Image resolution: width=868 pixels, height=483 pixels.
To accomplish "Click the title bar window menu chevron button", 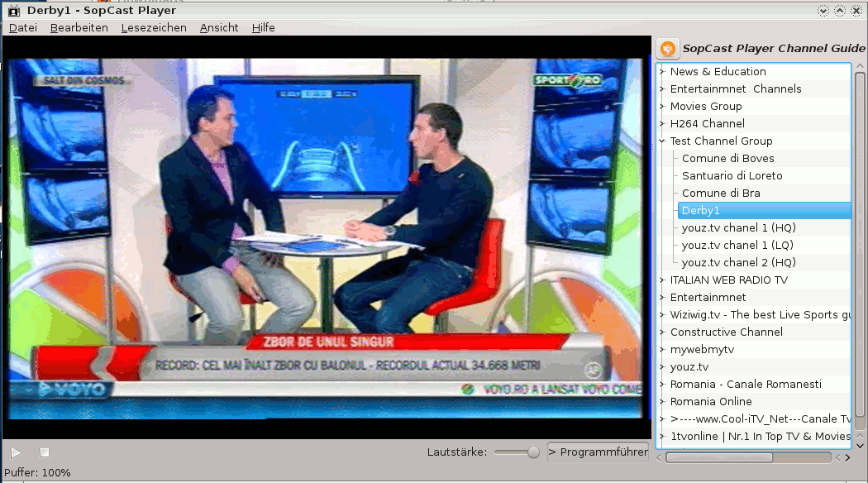I will tap(823, 11).
